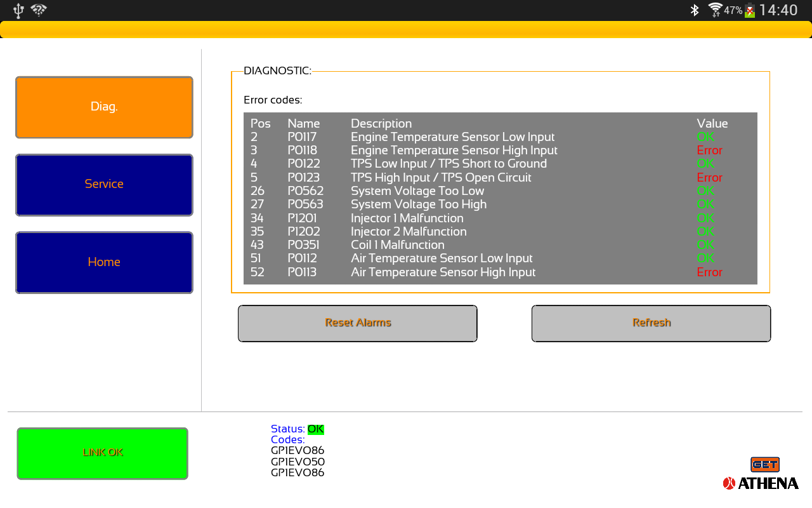Click 'System Voltage Too Low' description
This screenshot has height=508, width=812.
coord(417,191)
